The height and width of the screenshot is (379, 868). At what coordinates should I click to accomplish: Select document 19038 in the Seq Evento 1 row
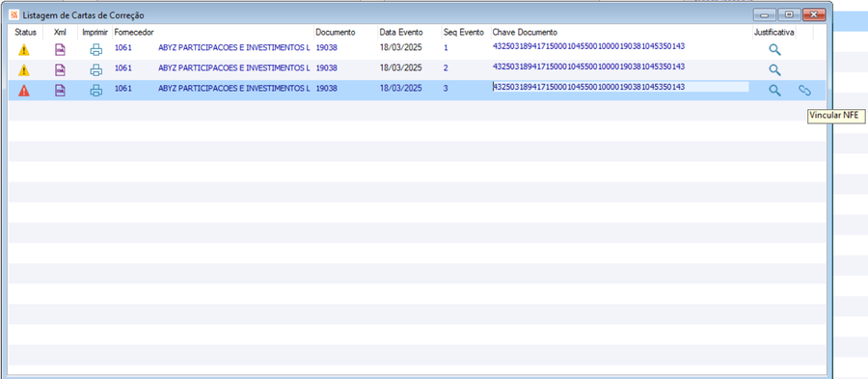(327, 47)
